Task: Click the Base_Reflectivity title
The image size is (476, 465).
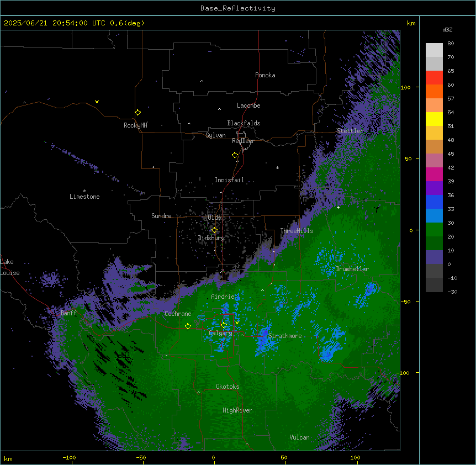Action: [x=238, y=8]
